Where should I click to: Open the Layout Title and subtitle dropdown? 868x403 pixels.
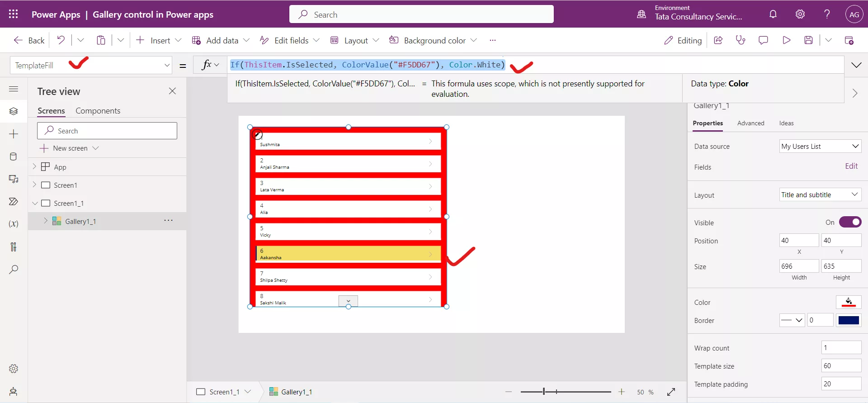coord(820,194)
